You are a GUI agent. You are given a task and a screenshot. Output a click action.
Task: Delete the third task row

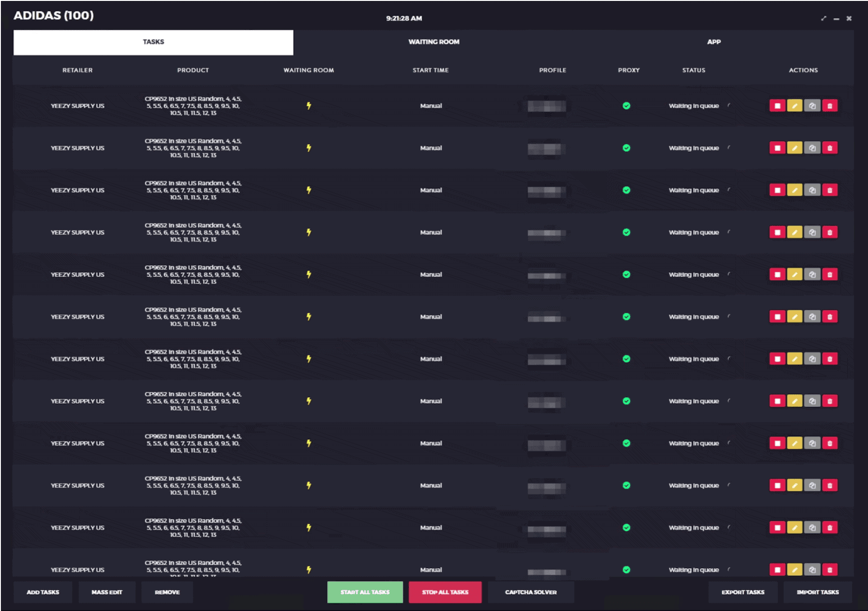click(829, 190)
